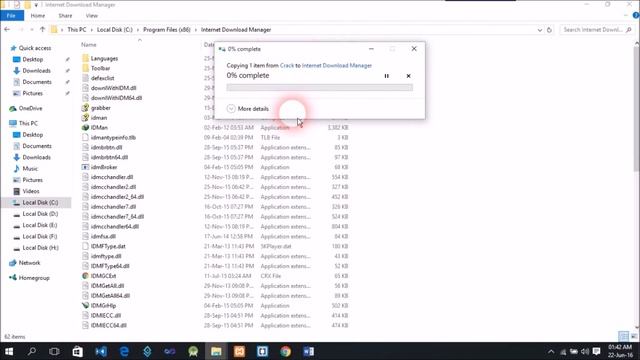This screenshot has height=360, width=640.
Task: Open Microsoft Word from taskbar
Action: click(x=309, y=351)
